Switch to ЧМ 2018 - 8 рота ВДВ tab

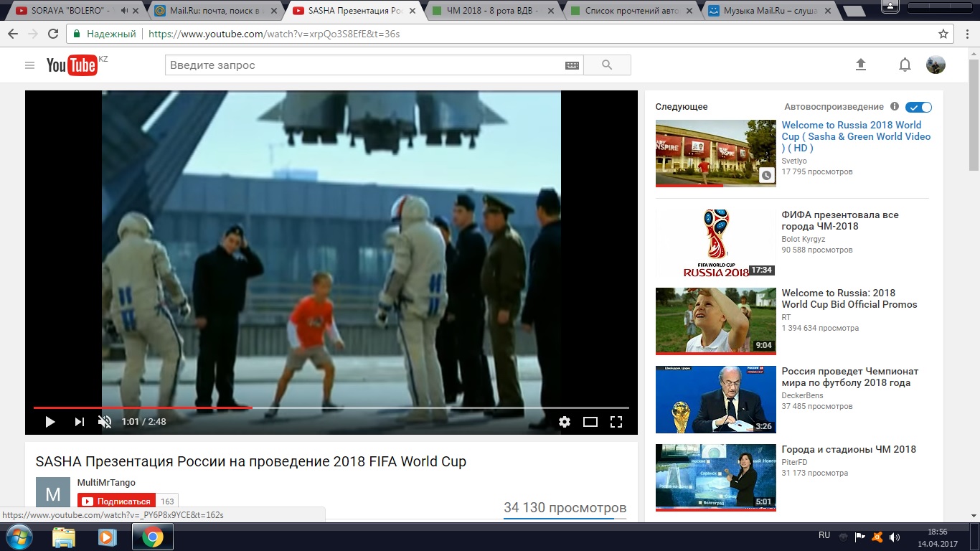491,11
